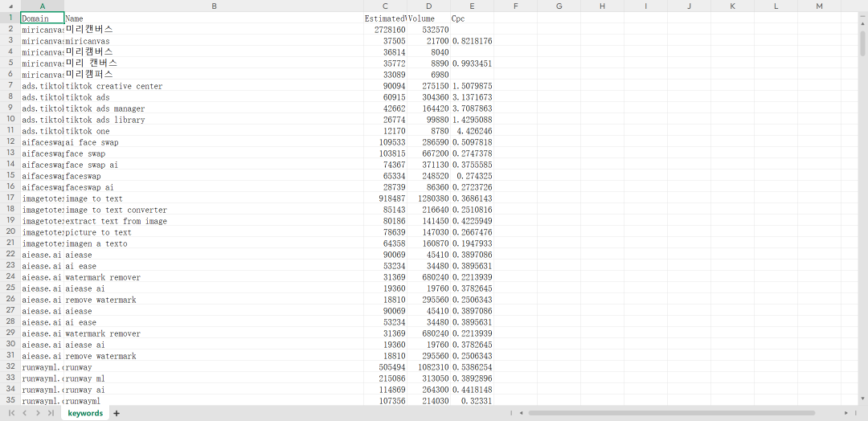This screenshot has height=421, width=868.
Task: Go to previous sheet navigation arrow
Action: point(24,413)
